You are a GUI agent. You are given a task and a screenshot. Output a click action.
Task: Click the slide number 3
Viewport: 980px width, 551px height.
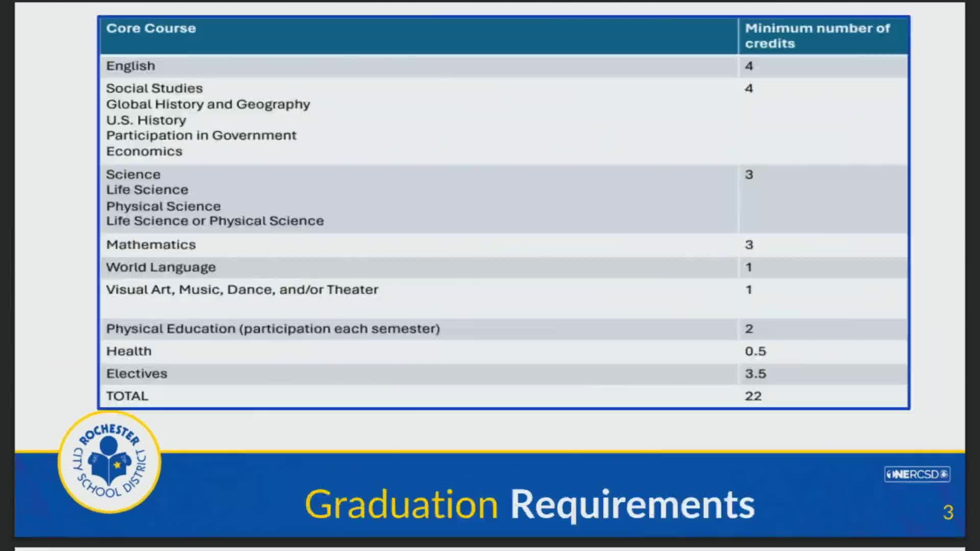(x=948, y=512)
